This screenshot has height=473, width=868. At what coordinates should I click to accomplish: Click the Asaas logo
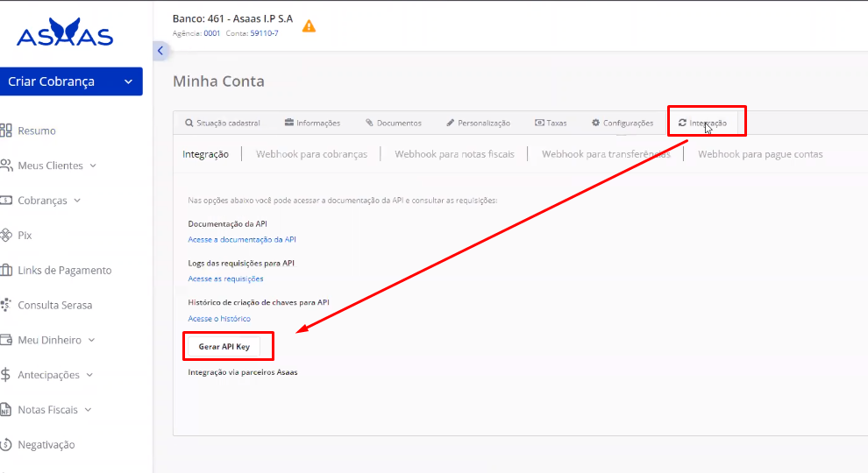pos(65,32)
